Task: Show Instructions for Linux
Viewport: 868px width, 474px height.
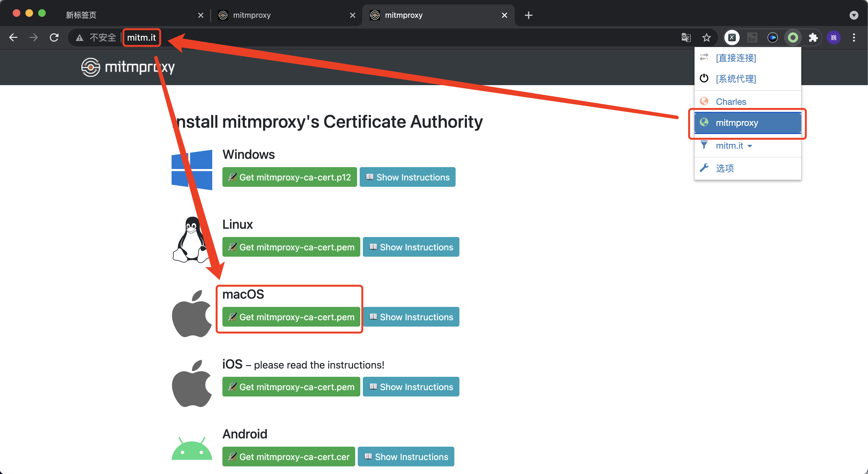Action: coord(411,247)
